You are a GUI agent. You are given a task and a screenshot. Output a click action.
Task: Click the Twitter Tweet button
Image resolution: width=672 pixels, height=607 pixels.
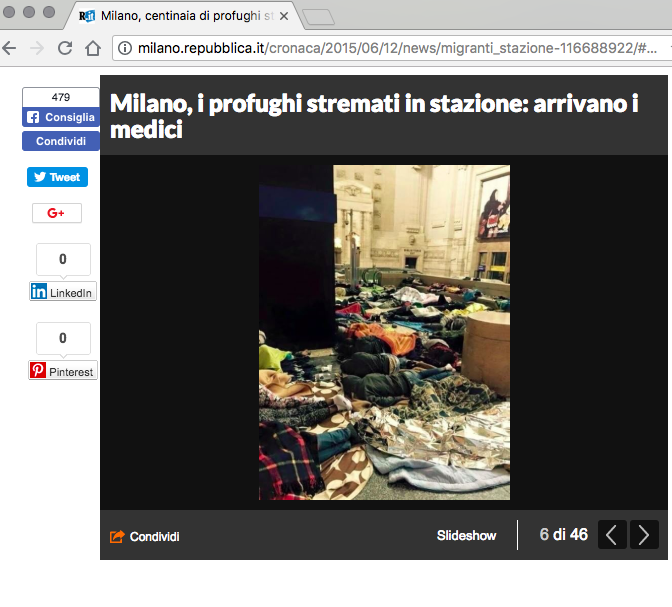[57, 177]
